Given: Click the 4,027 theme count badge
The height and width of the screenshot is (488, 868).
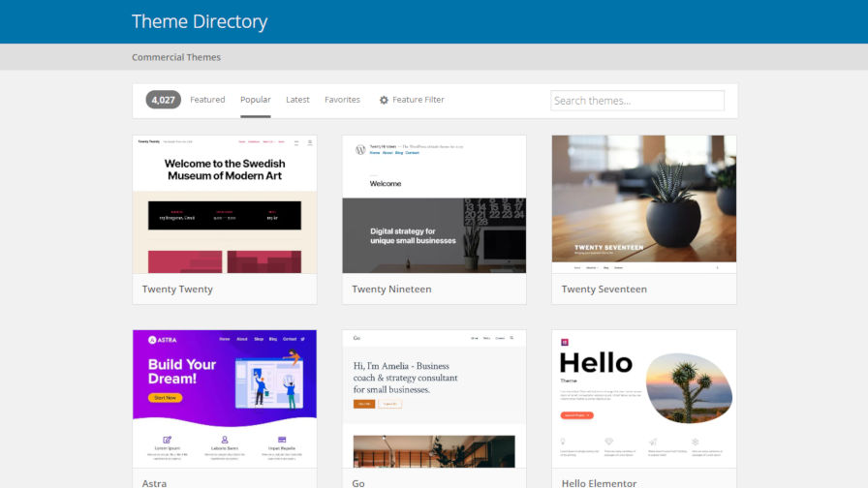Looking at the screenshot, I should pyautogui.click(x=164, y=100).
